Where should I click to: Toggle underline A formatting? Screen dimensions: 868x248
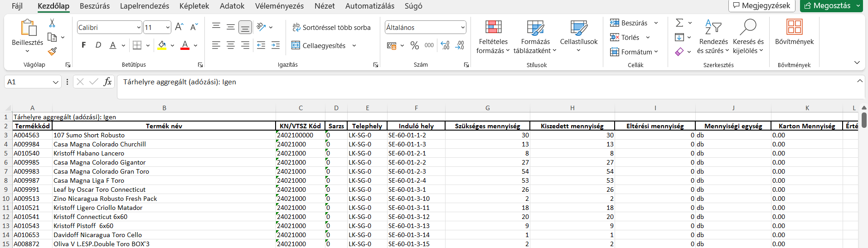click(x=112, y=45)
